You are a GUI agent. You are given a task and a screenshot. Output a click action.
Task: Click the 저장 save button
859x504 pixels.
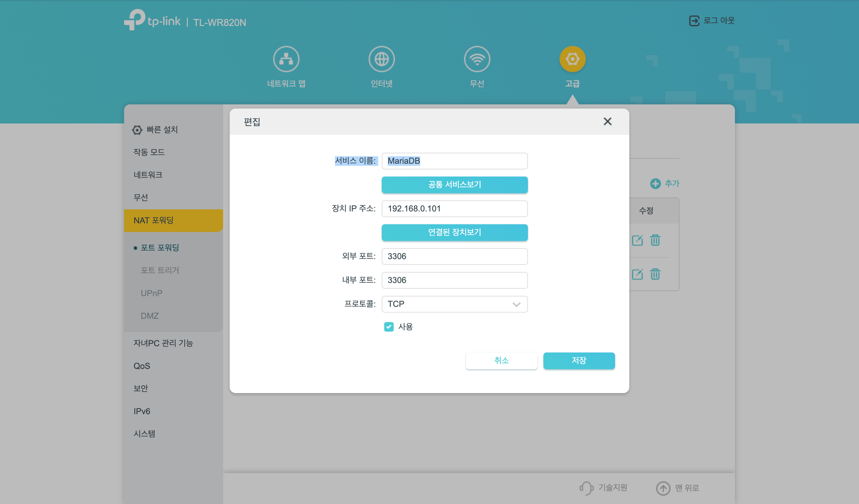(x=579, y=361)
